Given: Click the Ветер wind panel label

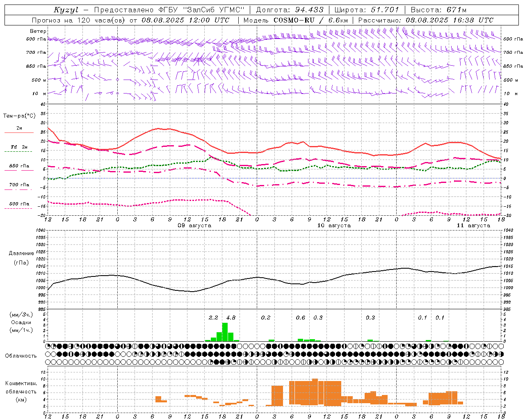Looking at the screenshot, I should pyautogui.click(x=38, y=31).
